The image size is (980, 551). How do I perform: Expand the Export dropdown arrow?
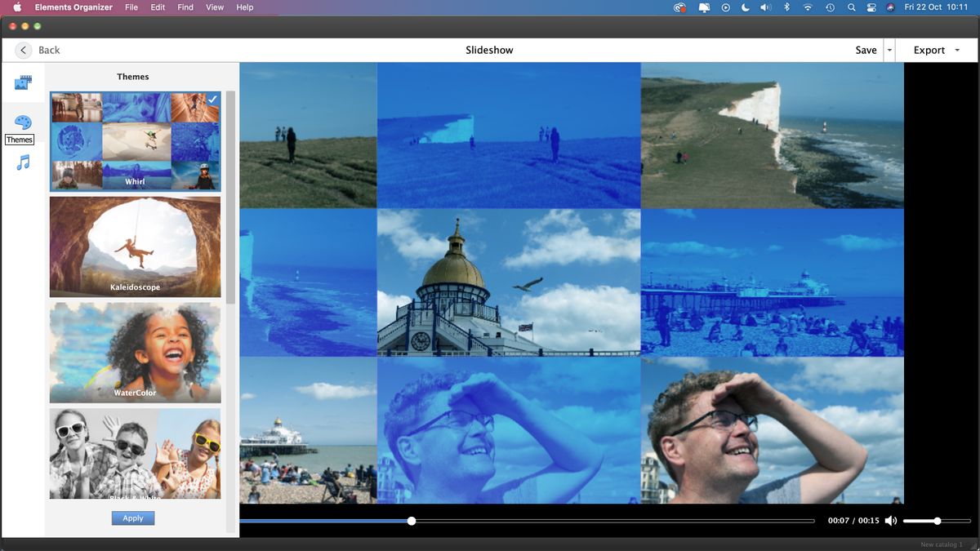click(x=957, y=50)
